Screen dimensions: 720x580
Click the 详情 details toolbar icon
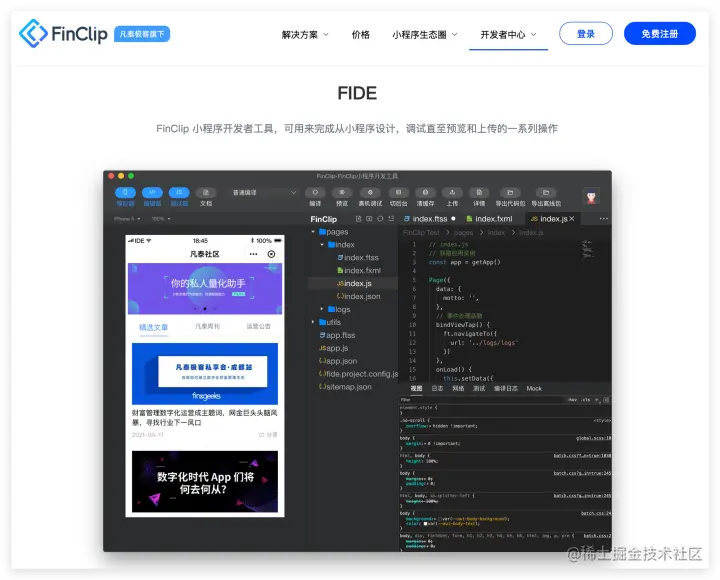coord(479,192)
